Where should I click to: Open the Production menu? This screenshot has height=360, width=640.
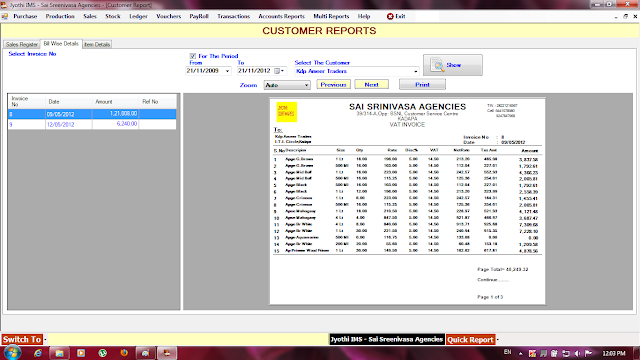[x=60, y=16]
